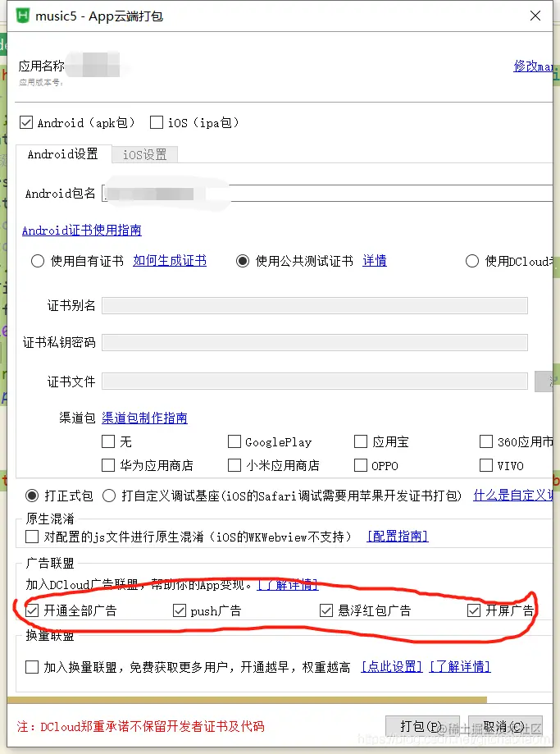This screenshot has height=754, width=560.
Task: Uncheck the 开通全部广告 checkbox
Action: (x=32, y=610)
